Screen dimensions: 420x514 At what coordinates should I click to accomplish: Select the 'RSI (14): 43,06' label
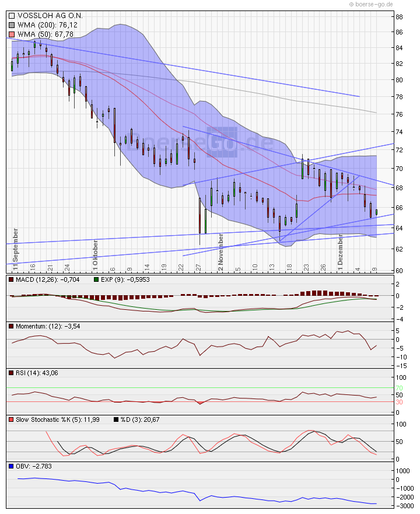click(x=37, y=373)
